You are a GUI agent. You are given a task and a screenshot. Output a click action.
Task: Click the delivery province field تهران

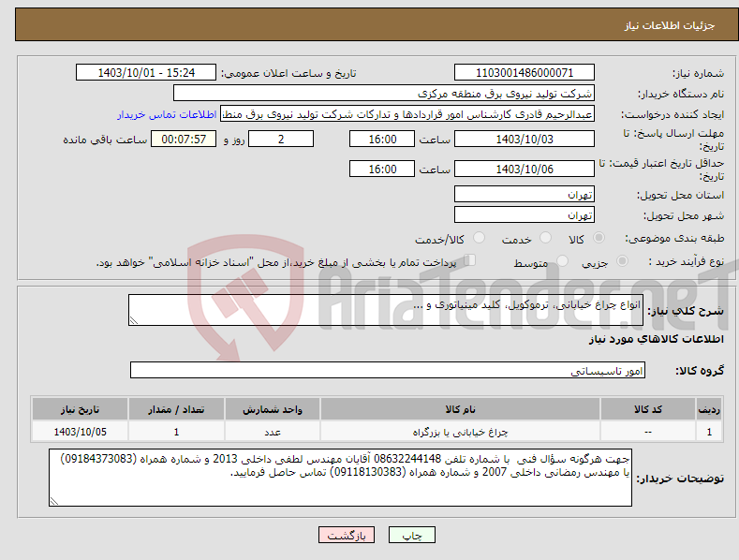coord(525,194)
